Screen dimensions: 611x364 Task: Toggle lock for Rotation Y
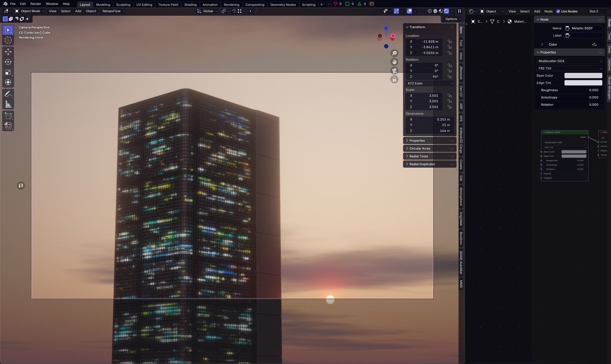tap(450, 71)
